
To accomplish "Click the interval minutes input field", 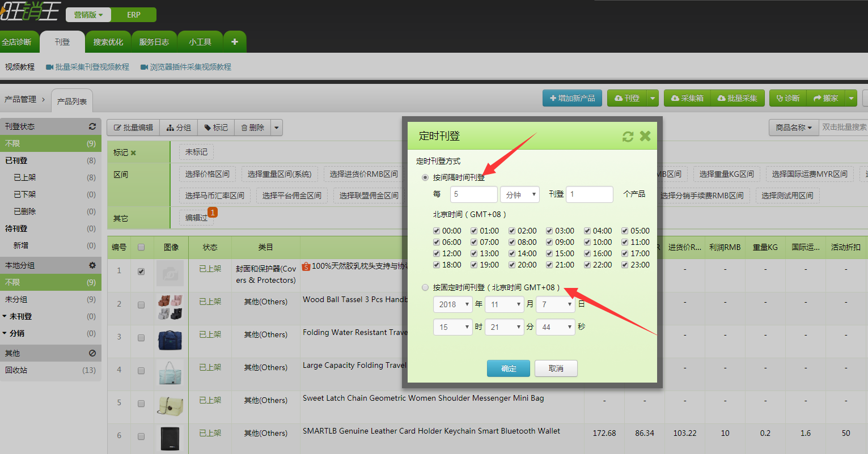I will [474, 194].
